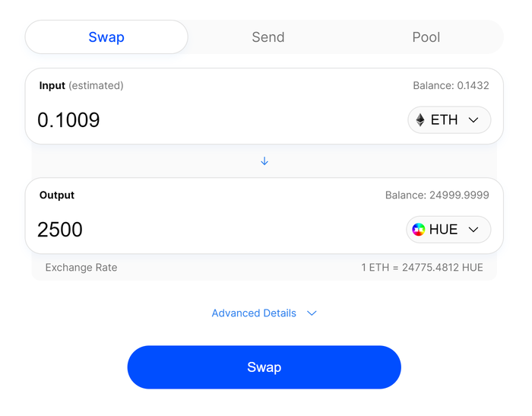Viewport: 532px width, 416px height.
Task: Click the Exchange Rate label
Action: click(81, 268)
